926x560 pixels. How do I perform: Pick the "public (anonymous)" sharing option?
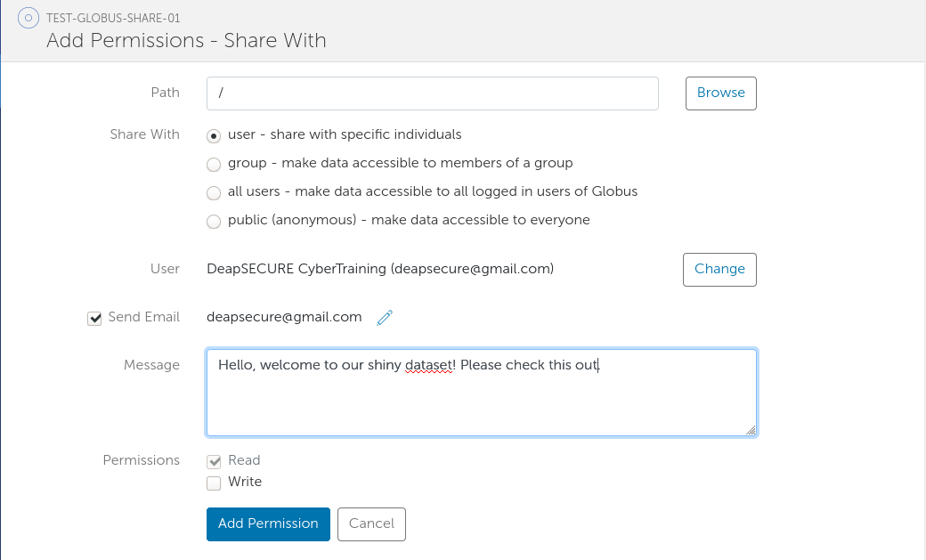pos(214,221)
